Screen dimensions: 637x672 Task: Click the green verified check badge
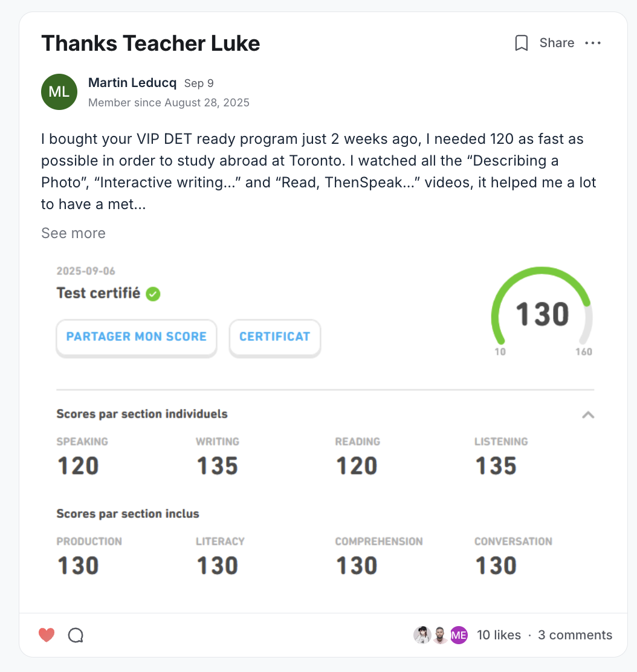tap(154, 294)
